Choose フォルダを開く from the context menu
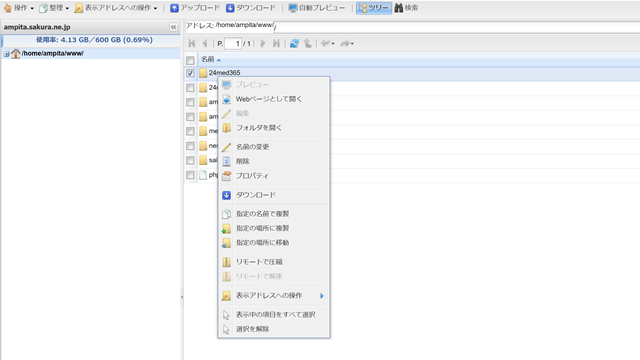Viewport: 640px width, 360px height. pos(274,128)
